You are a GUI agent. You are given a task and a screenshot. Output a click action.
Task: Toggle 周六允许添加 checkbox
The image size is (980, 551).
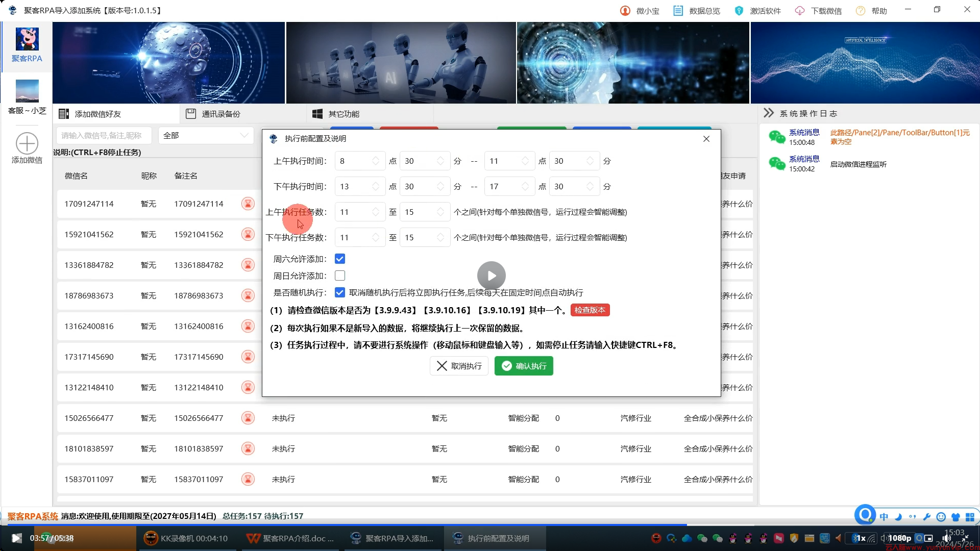(340, 258)
